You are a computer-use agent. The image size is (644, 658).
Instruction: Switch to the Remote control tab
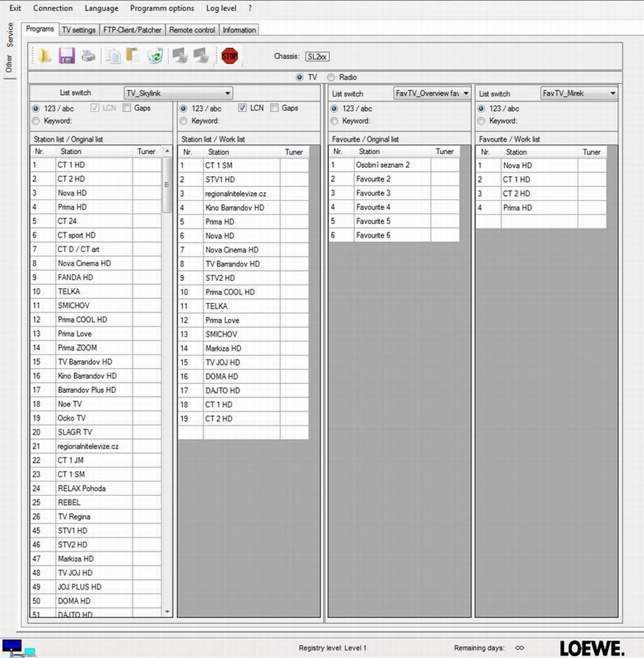point(192,30)
